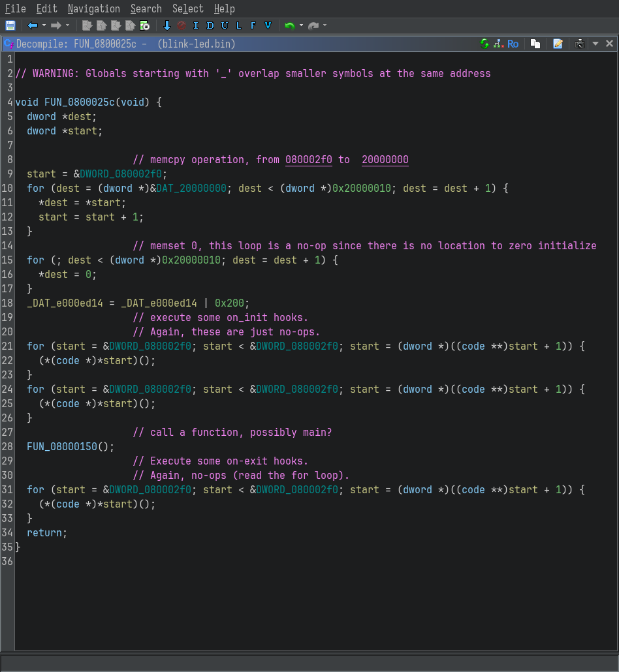The image size is (619, 672).
Task: Open the Navigation menu
Action: tap(93, 8)
